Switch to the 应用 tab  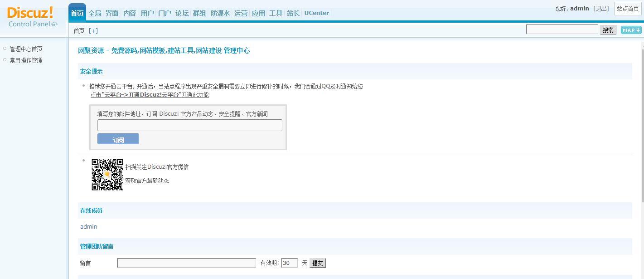[x=258, y=13]
